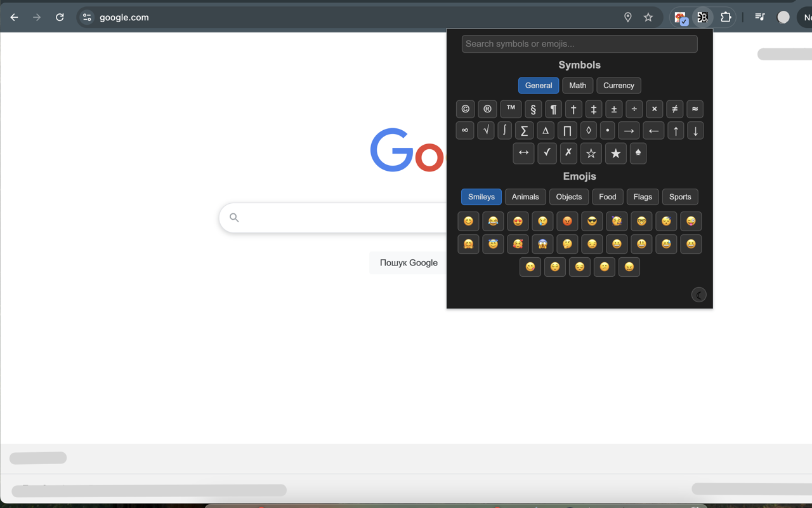Insert the left arrow ← symbol

pyautogui.click(x=653, y=131)
